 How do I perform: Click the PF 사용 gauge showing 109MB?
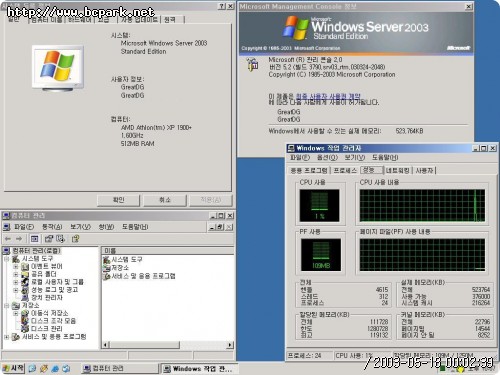pos(321,255)
